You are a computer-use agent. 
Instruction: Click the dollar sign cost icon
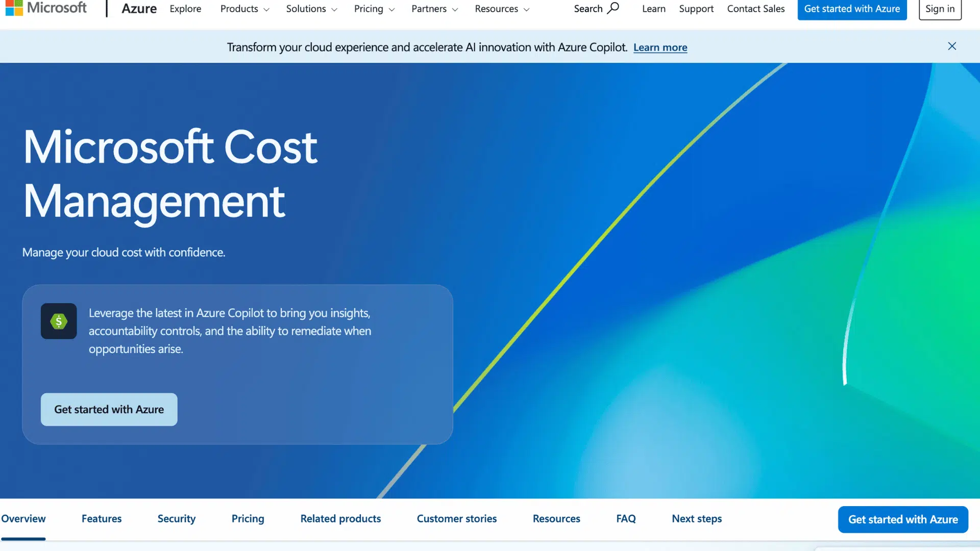pyautogui.click(x=59, y=321)
